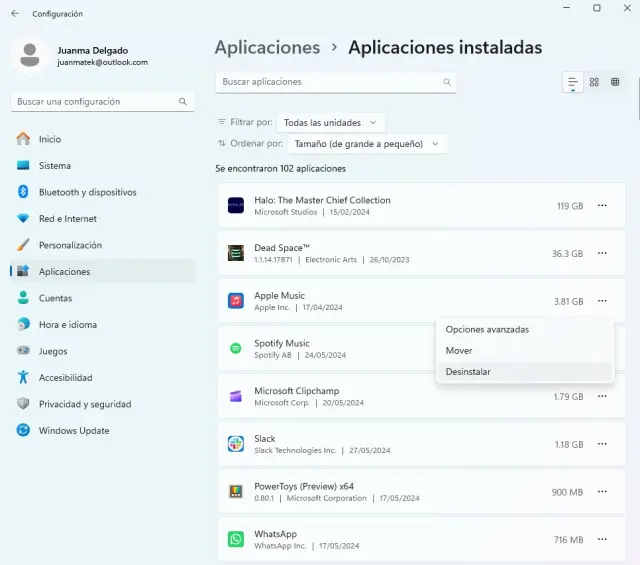Viewport: 640px width, 565px height.
Task: Click Aplicaciones breadcrumb link
Action: pyautogui.click(x=267, y=48)
